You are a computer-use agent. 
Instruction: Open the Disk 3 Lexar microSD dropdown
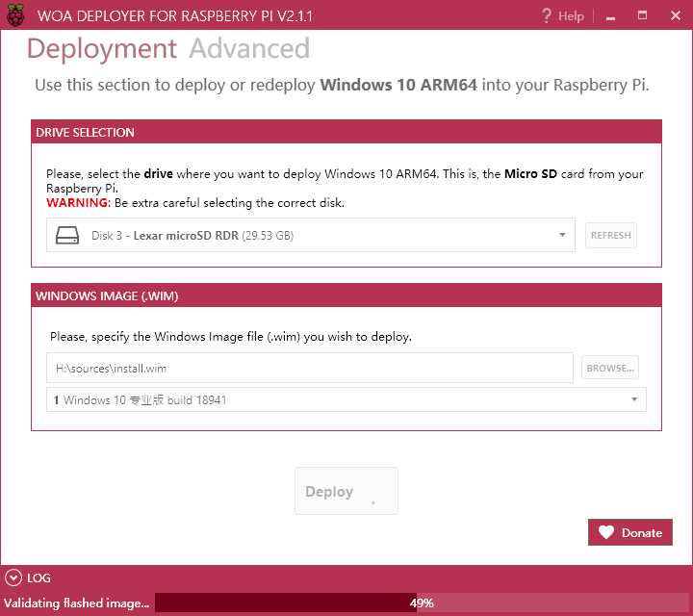pyautogui.click(x=311, y=235)
